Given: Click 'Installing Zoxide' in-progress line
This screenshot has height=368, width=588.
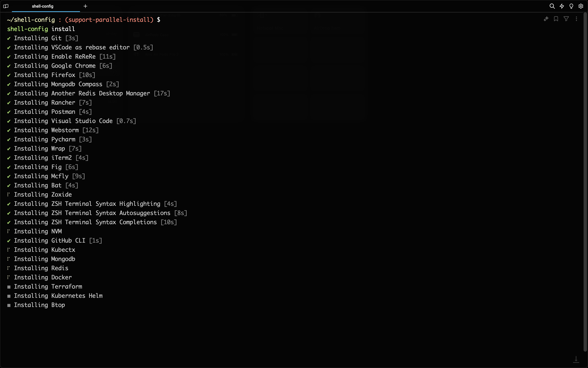Looking at the screenshot, I should (40, 195).
